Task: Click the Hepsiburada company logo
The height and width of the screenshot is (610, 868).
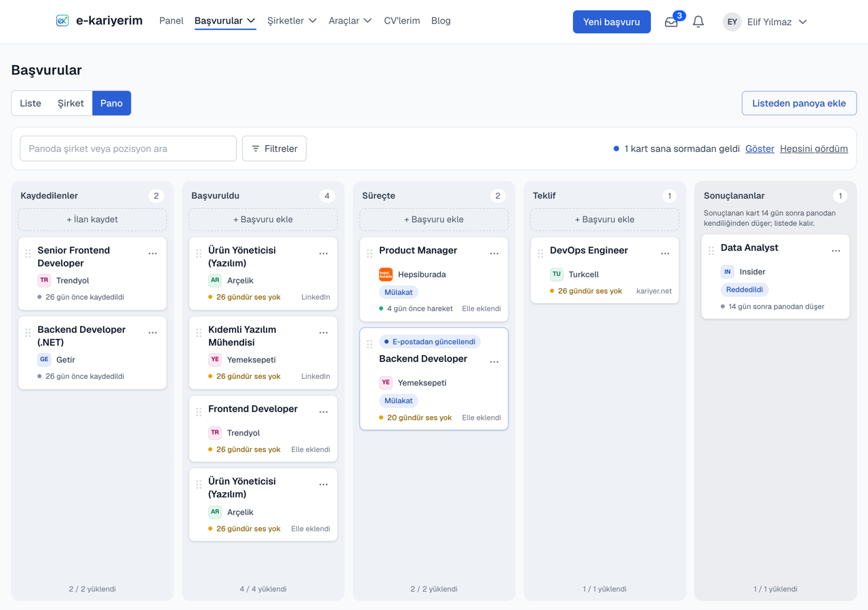Action: [386, 274]
